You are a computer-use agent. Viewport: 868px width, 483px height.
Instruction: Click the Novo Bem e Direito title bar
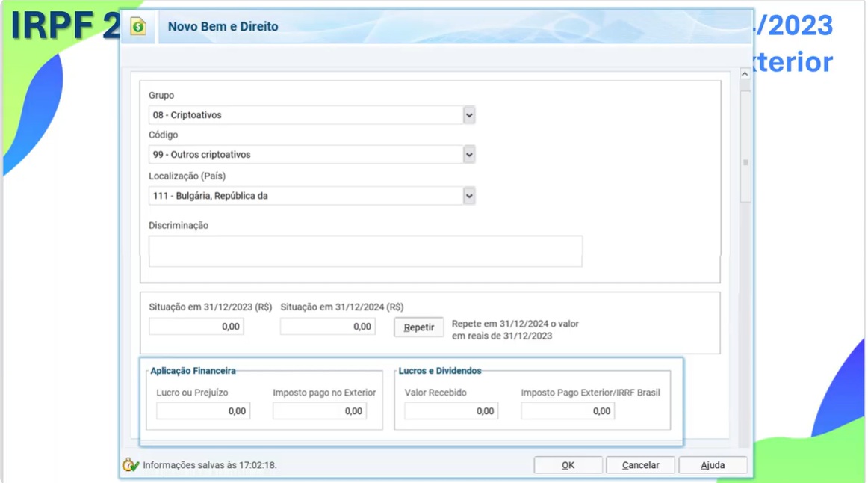(x=448, y=27)
